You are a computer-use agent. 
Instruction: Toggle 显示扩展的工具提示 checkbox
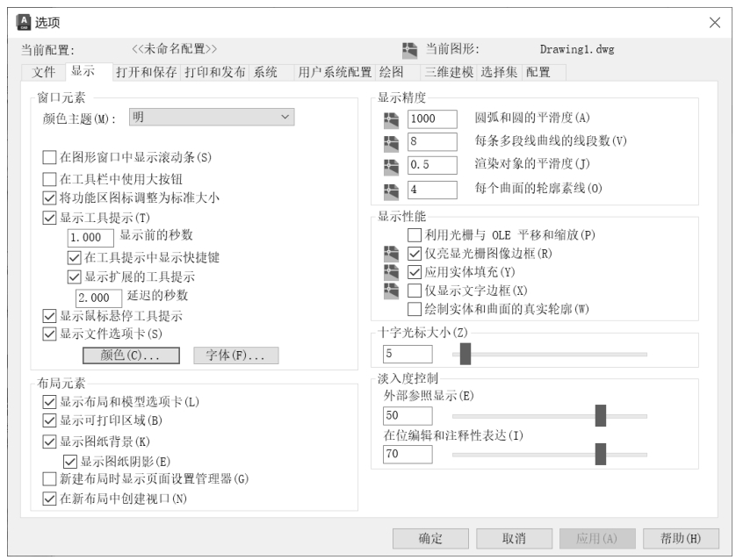tap(74, 276)
